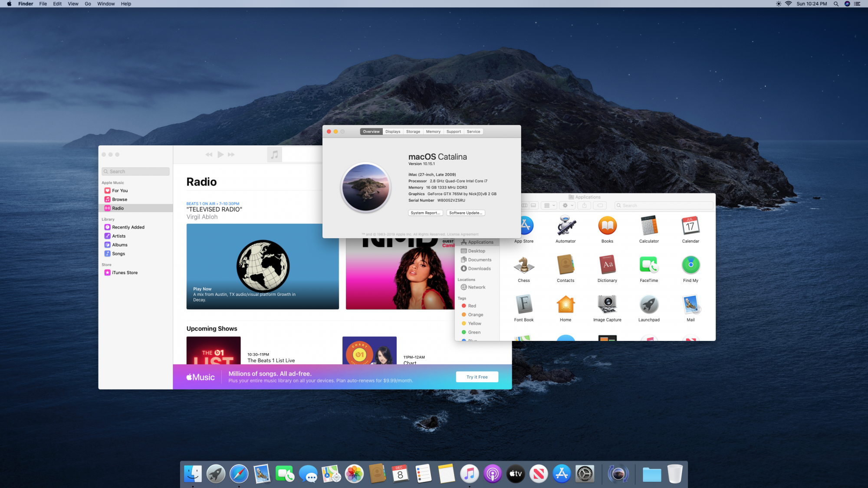
Task: Click Try it Free in Music banner
Action: (477, 377)
